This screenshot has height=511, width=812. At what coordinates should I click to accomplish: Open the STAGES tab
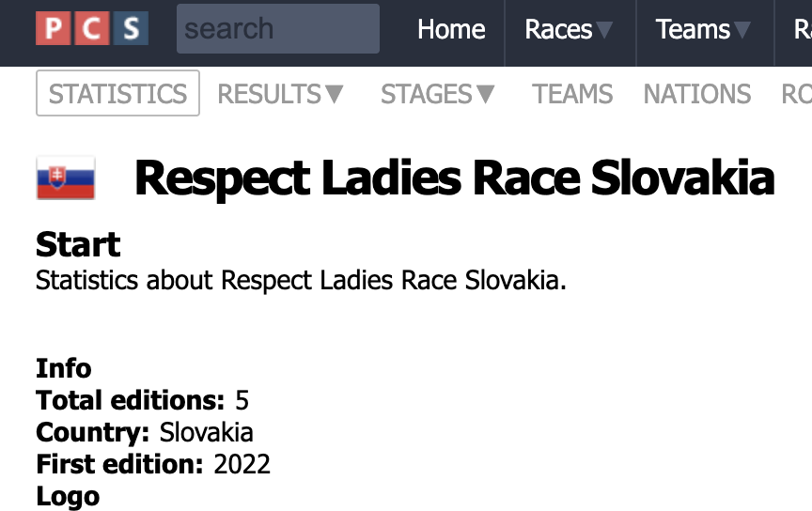click(427, 94)
